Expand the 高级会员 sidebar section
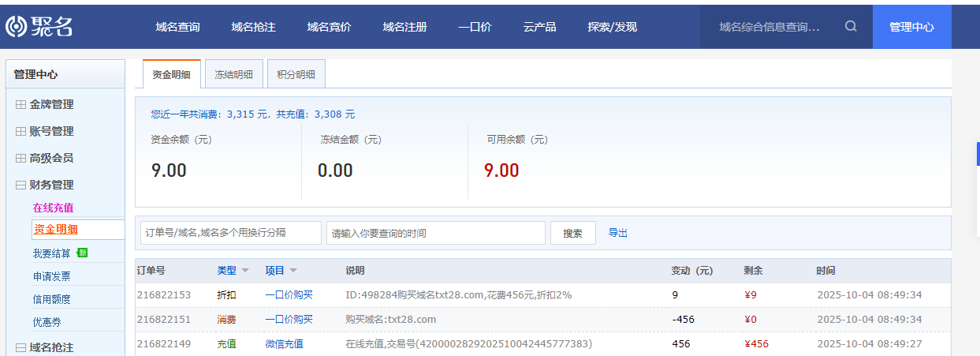 [21, 158]
